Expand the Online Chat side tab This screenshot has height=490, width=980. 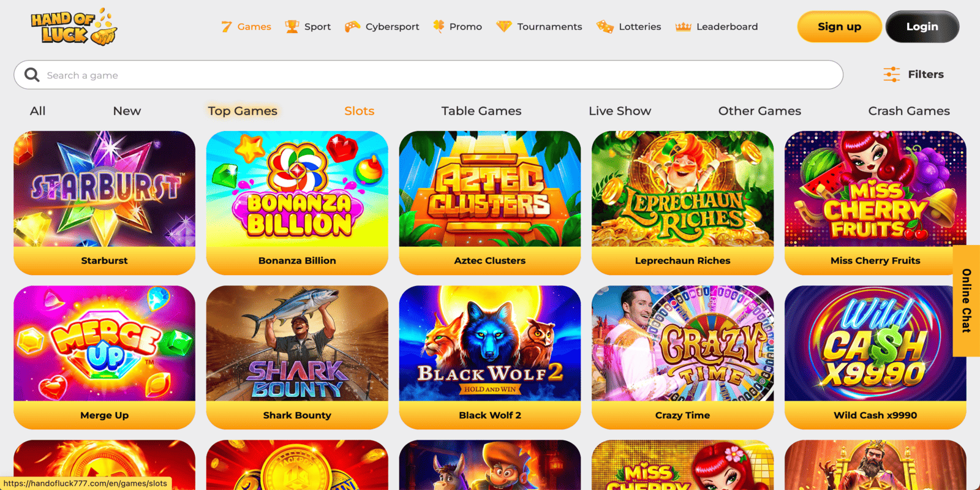pyautogui.click(x=967, y=300)
